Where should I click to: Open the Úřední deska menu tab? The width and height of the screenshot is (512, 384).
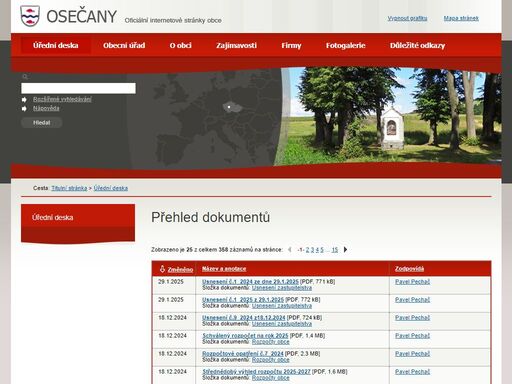pos(56,45)
